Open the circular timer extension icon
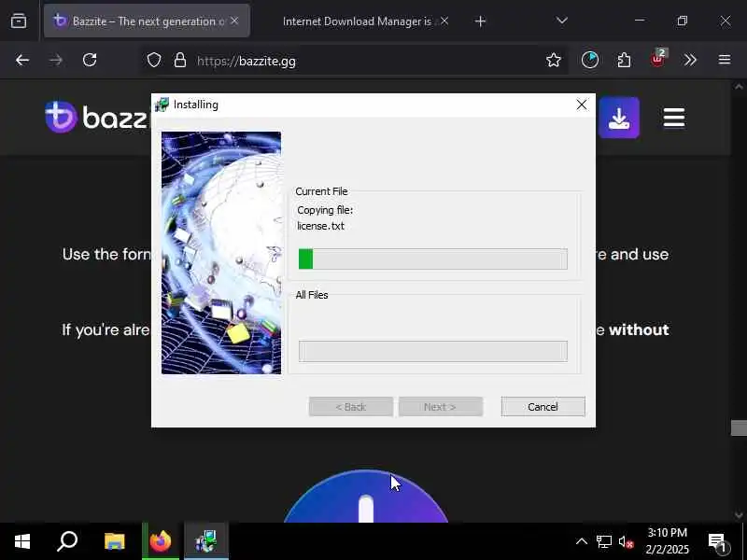 590,60
